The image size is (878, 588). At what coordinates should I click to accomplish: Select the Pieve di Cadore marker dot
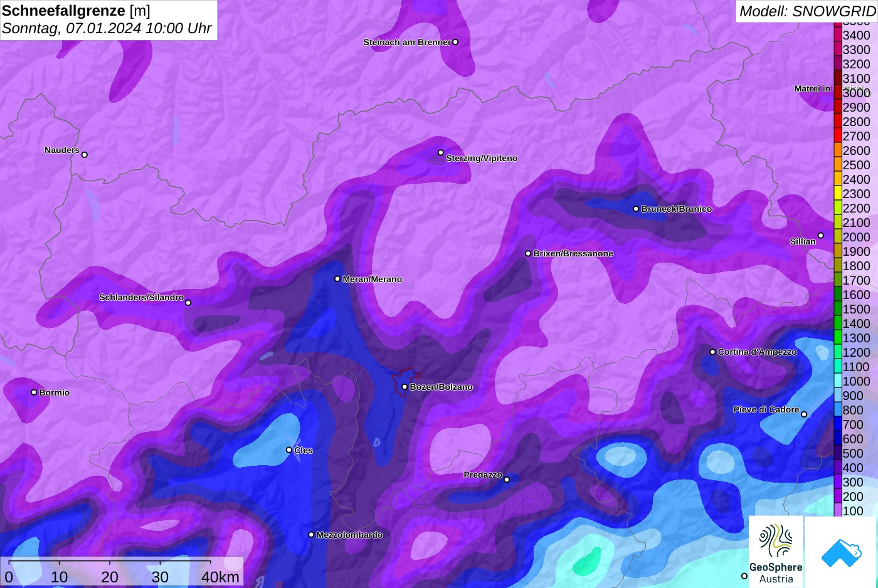[x=804, y=414]
